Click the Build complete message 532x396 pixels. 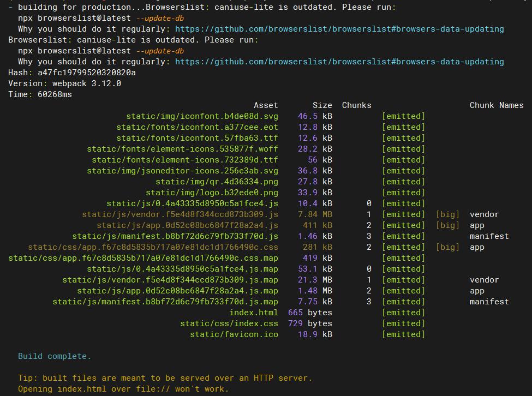click(55, 356)
